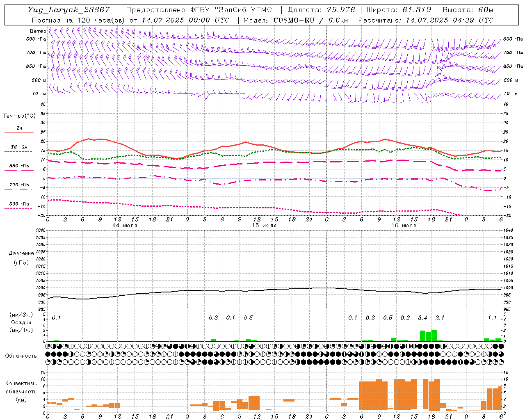Click the 14 июля date label
This screenshot has height=420, width=525.
pyautogui.click(x=125, y=226)
